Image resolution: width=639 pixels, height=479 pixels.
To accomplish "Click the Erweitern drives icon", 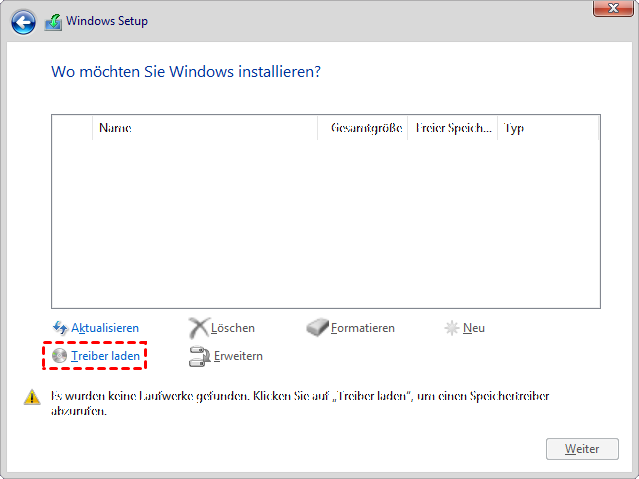I will coord(200,356).
